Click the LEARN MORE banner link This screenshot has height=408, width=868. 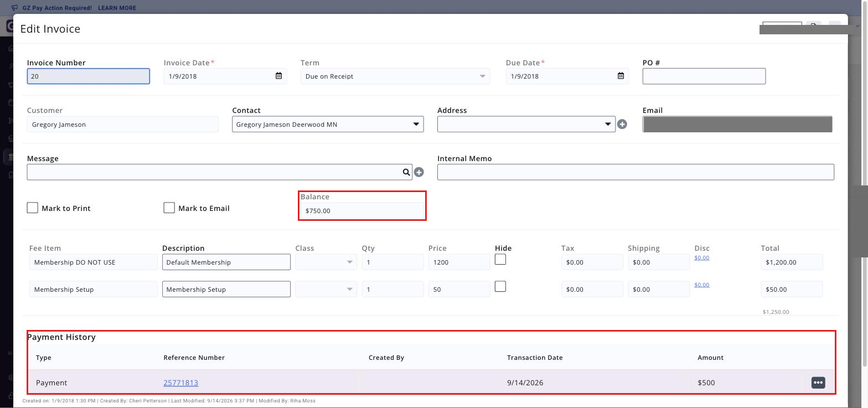tap(117, 8)
